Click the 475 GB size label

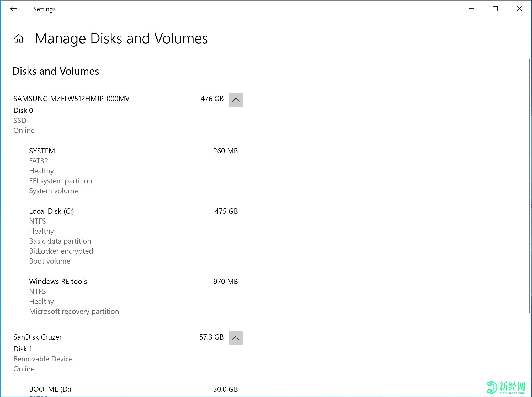pos(226,211)
